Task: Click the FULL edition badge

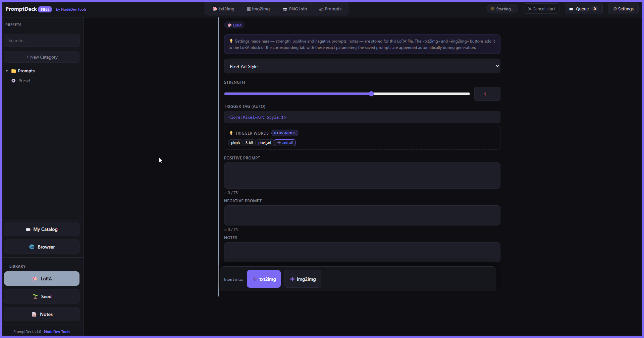Action: pyautogui.click(x=45, y=9)
